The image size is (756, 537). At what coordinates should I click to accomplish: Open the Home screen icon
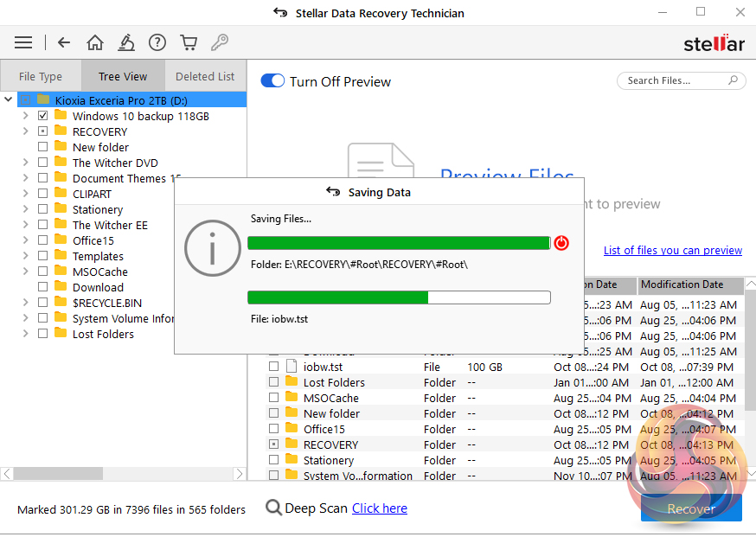(x=95, y=42)
